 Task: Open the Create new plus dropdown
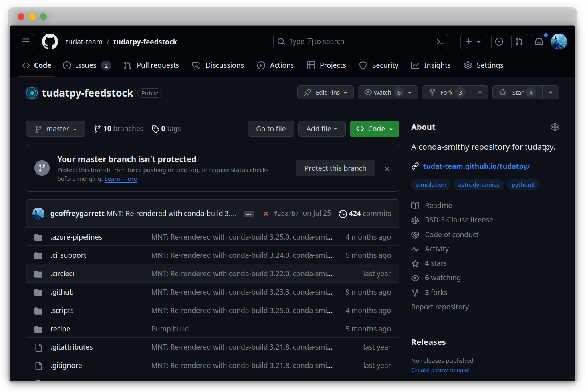pyautogui.click(x=474, y=42)
